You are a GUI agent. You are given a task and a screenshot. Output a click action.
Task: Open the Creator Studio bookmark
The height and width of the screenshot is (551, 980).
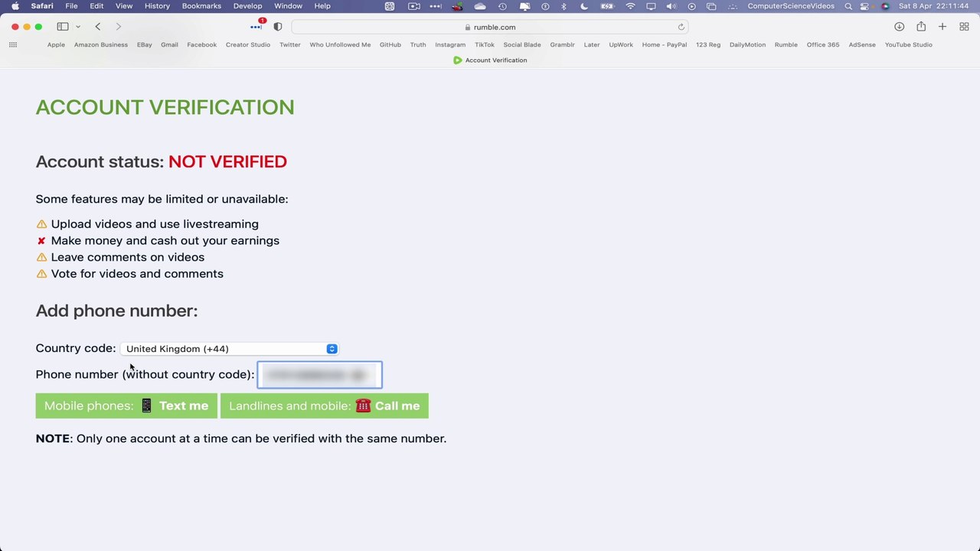coord(248,44)
